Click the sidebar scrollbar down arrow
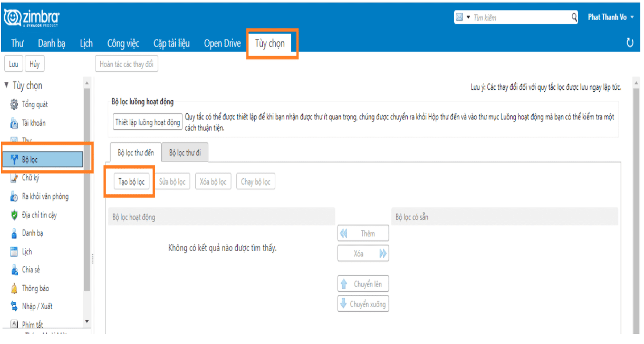644x344 pixels. click(87, 321)
